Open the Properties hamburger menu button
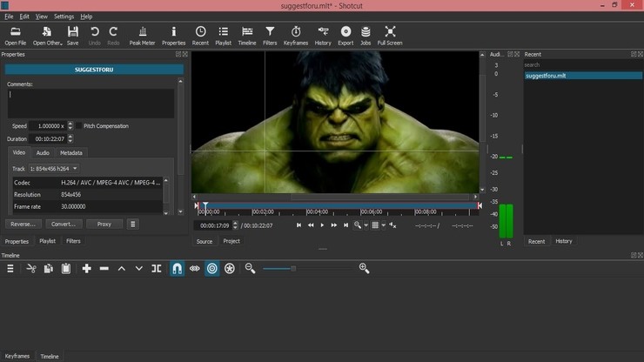This screenshot has height=362, width=644. [132, 224]
